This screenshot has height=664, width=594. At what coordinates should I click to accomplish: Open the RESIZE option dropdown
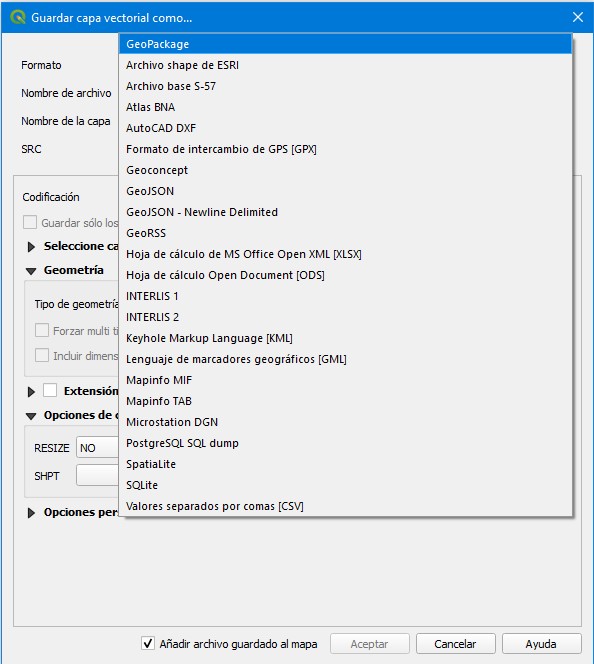pyautogui.click(x=97, y=448)
